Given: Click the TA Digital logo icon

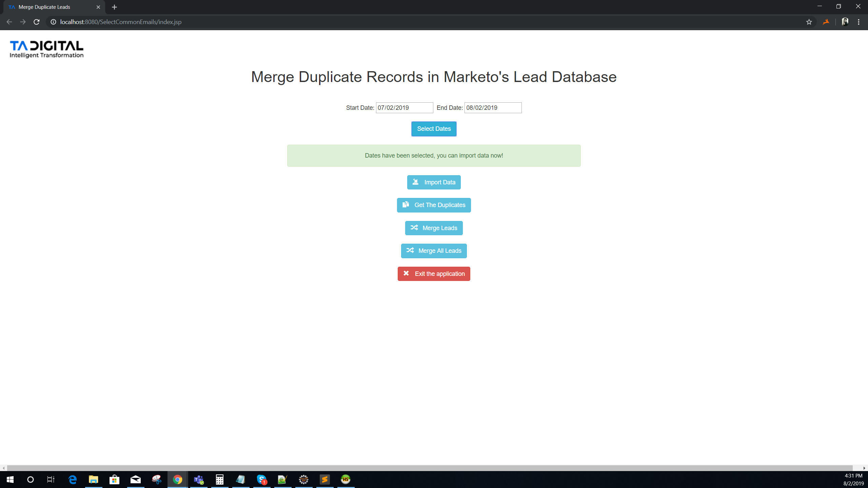Looking at the screenshot, I should (46, 49).
